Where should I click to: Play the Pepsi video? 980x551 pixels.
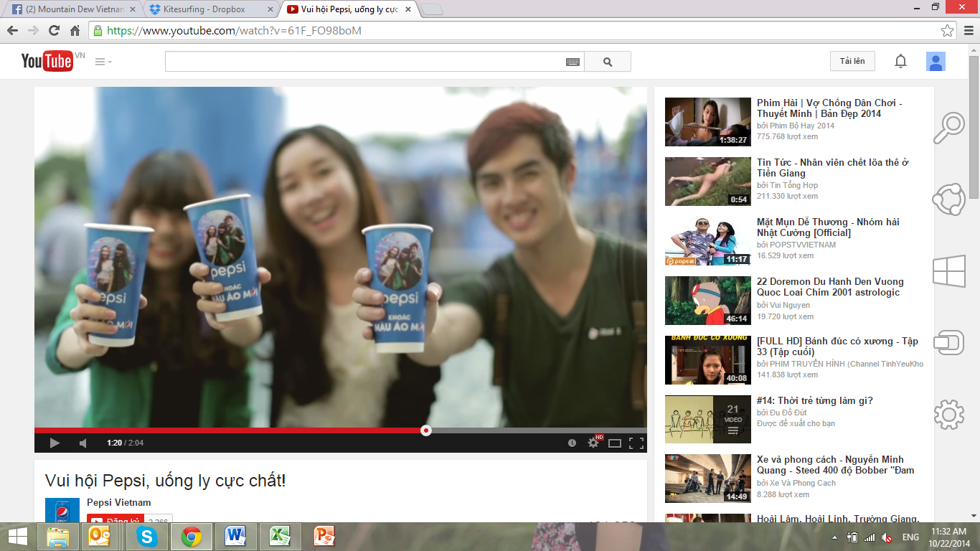(55, 443)
